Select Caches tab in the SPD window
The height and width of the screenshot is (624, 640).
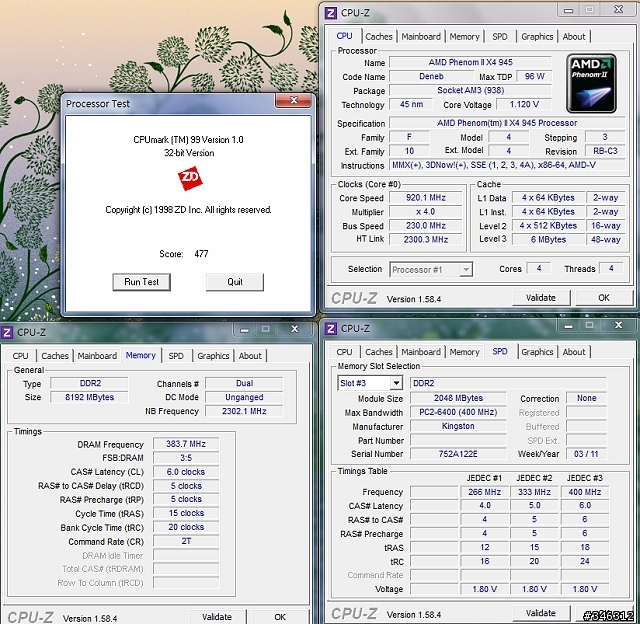point(379,352)
